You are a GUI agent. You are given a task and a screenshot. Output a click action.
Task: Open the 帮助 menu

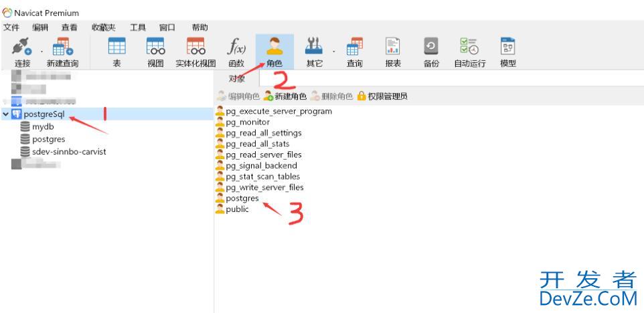tap(200, 27)
